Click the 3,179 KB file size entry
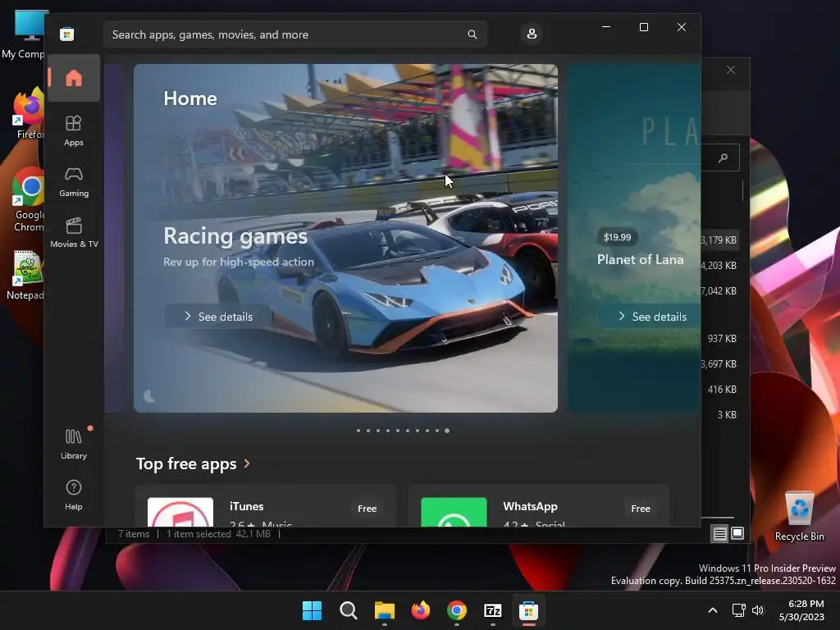Image resolution: width=840 pixels, height=630 pixels. [719, 240]
